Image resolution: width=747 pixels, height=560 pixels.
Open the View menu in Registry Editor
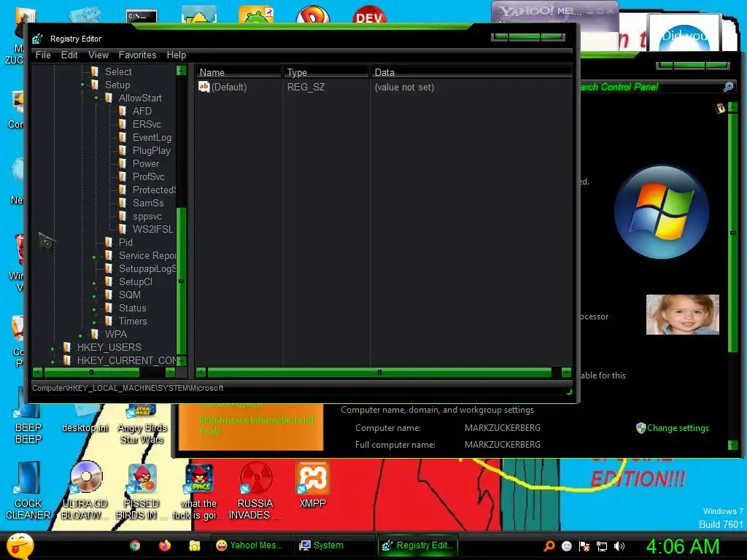click(98, 55)
